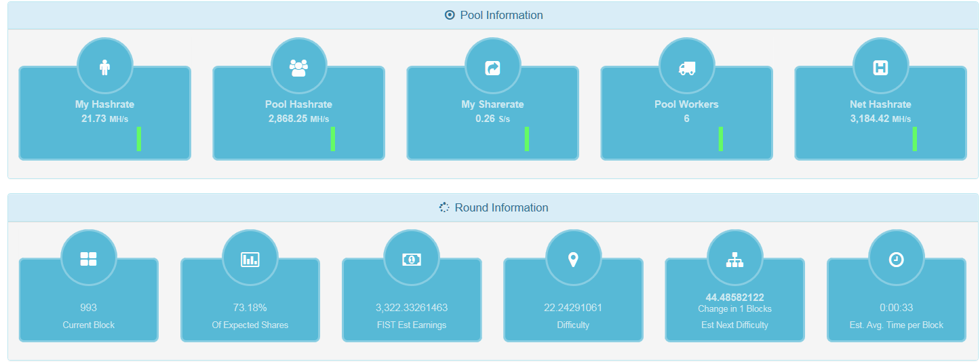Click the share arrow icon above My Sharerate

click(492, 68)
